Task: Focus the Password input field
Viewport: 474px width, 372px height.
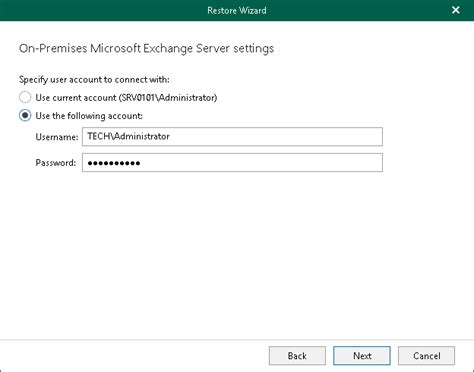Action: (x=232, y=163)
